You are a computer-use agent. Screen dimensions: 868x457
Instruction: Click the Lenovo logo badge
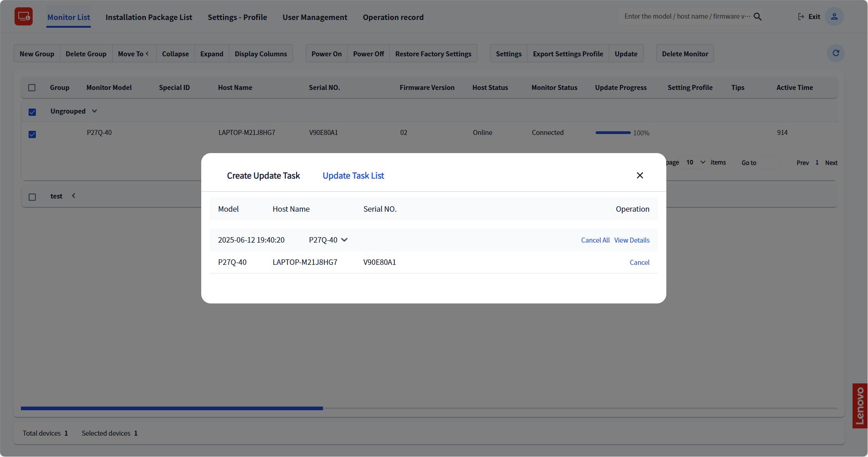pyautogui.click(x=859, y=406)
